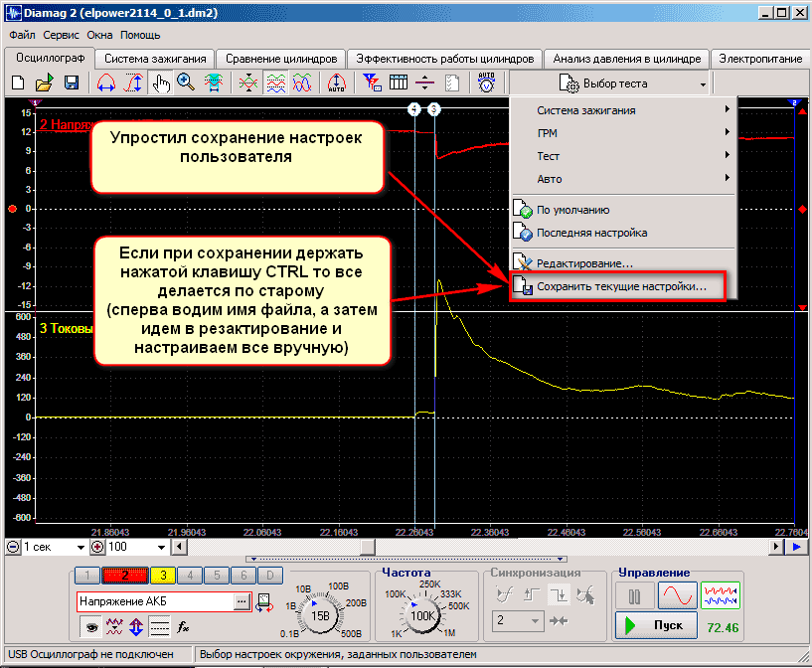Image resolution: width=812 pixels, height=668 pixels.
Task: Toggle red channel 2 button
Action: (125, 575)
